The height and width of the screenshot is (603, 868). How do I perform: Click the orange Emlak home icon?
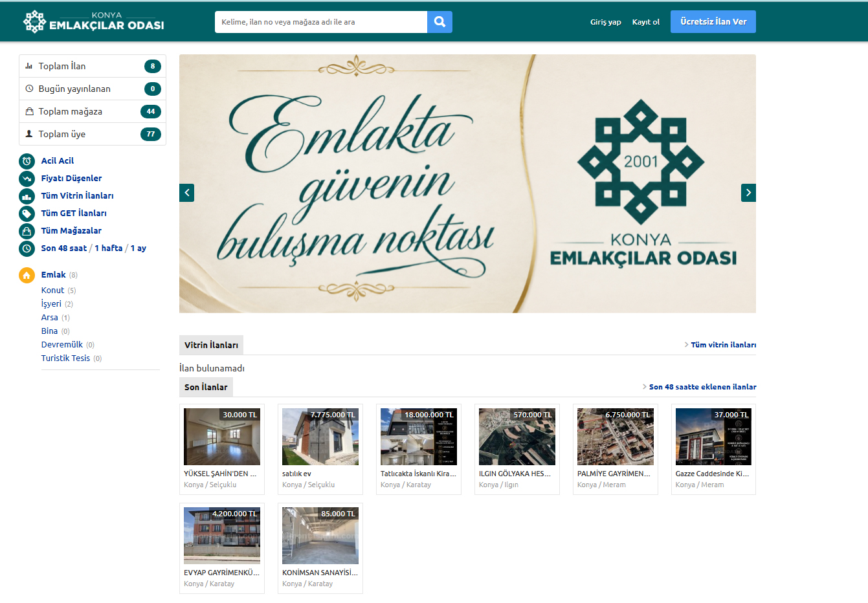pyautogui.click(x=27, y=276)
